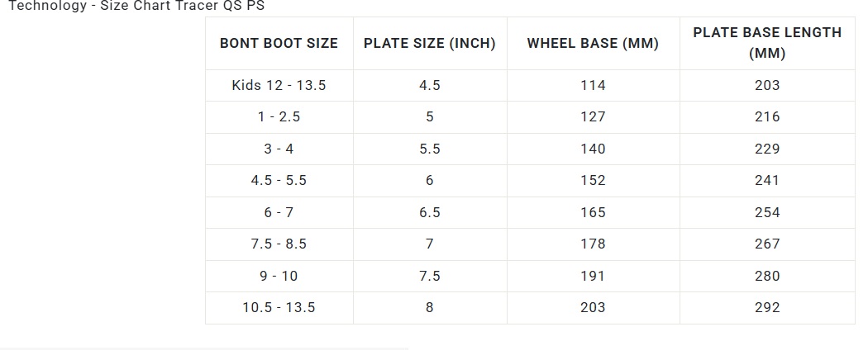Click the wheel base value 114
This screenshot has height=360, width=868.
coord(593,85)
